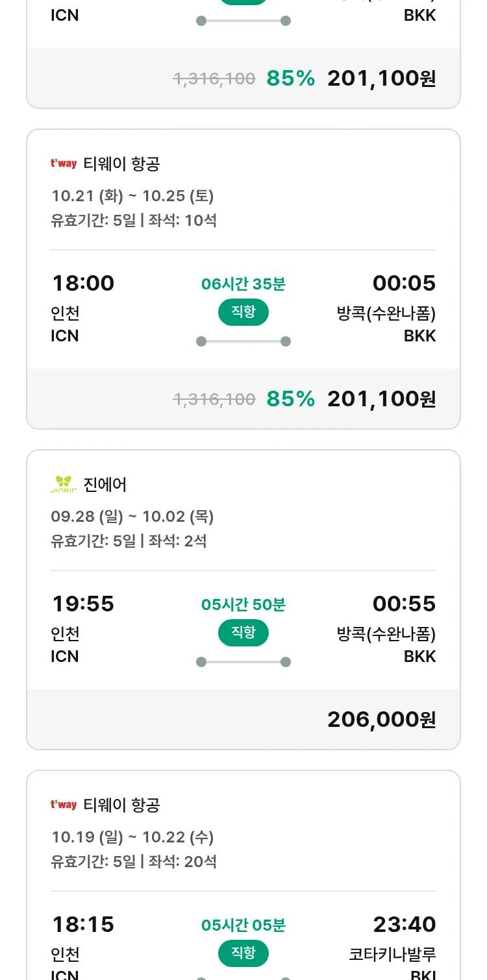Click the 06시간 35분 flight duration
Screen dimensions: 487x980
243,284
